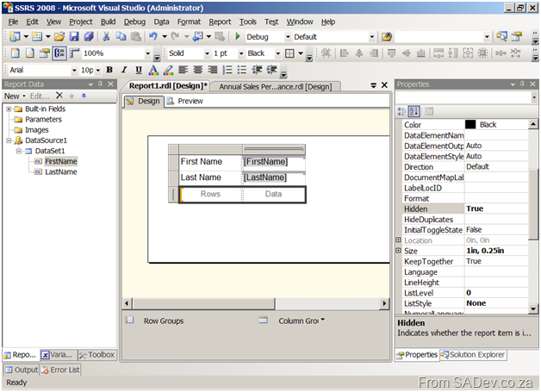Viewport: 541px width, 392px height.
Task: Open the Column Groups dropdown arrow
Action: [x=323, y=320]
